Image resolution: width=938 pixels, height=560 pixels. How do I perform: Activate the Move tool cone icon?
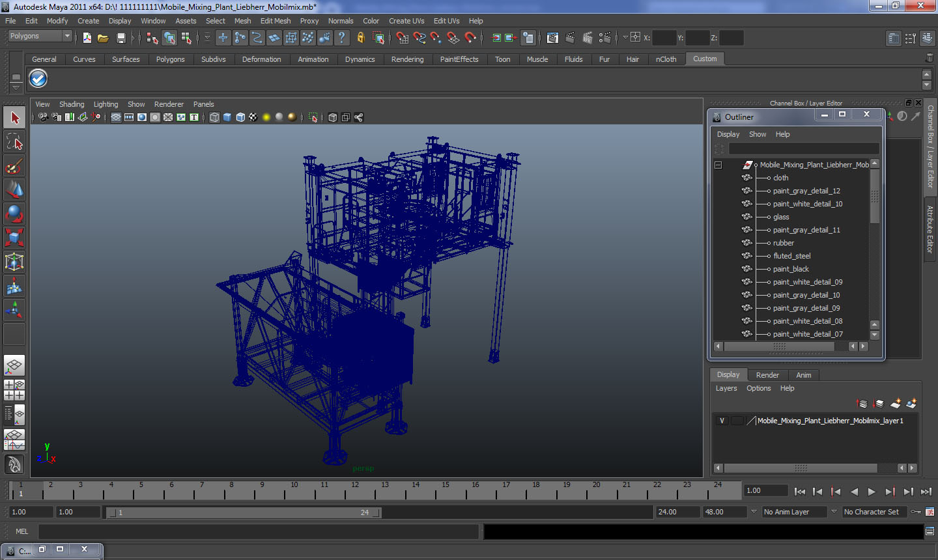(x=14, y=189)
